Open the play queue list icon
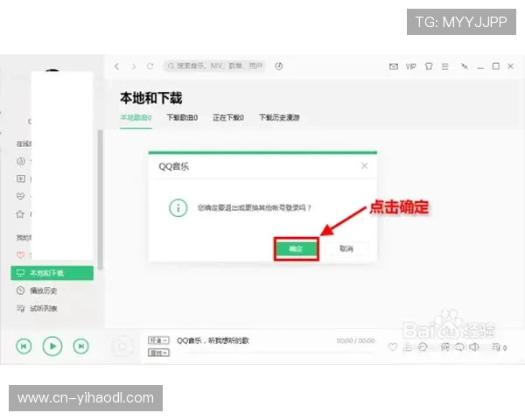 pos(499,347)
